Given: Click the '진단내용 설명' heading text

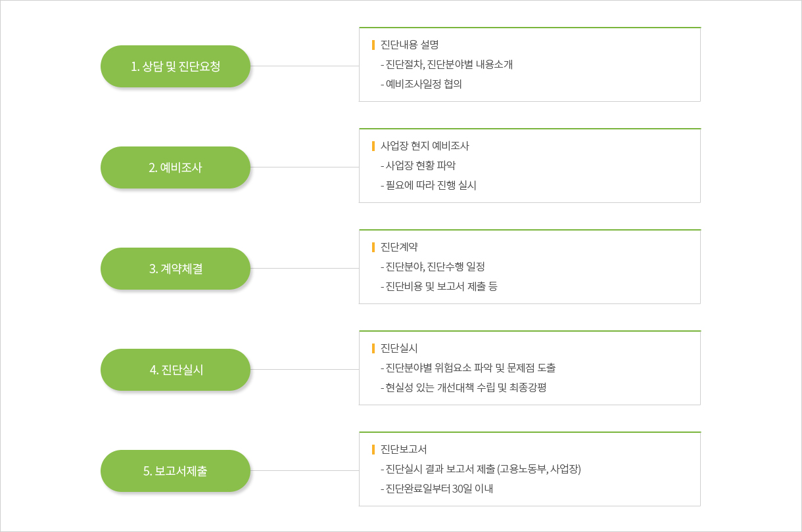Looking at the screenshot, I should (x=410, y=45).
